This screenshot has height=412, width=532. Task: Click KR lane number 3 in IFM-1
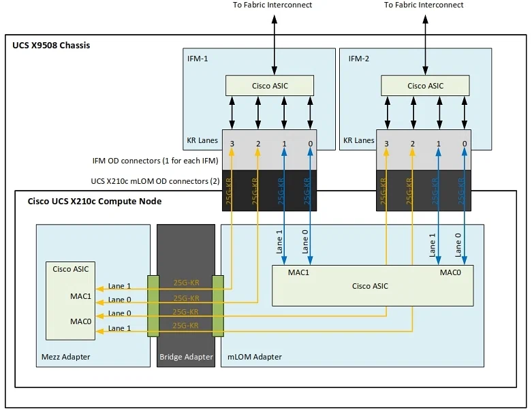(x=232, y=144)
